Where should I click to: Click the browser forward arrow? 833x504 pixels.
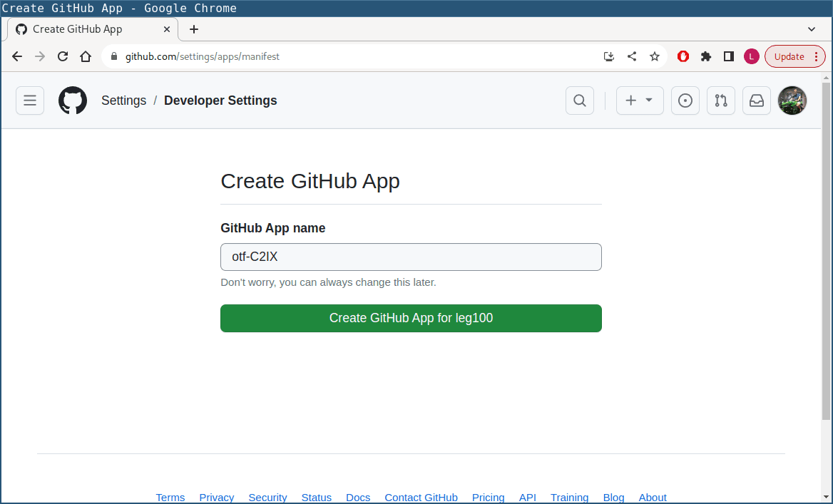(40, 56)
